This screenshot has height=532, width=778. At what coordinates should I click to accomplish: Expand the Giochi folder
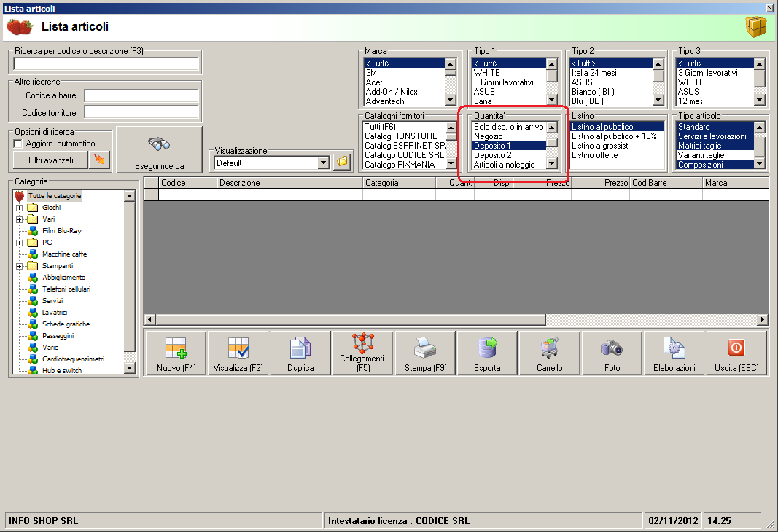(20, 208)
